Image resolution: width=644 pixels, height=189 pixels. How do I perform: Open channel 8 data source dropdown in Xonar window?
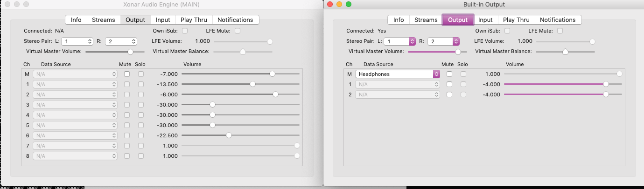(x=75, y=156)
